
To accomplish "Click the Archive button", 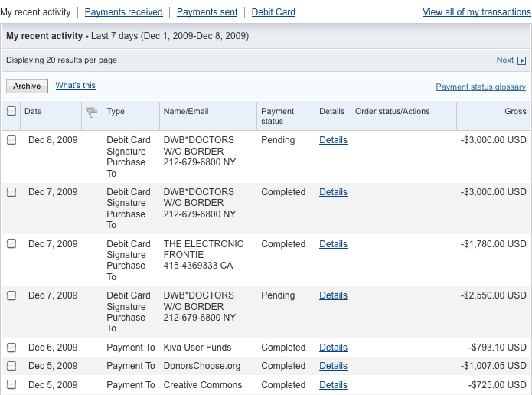I will [x=27, y=87].
